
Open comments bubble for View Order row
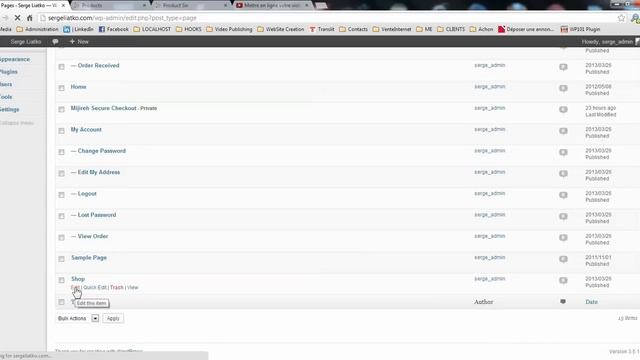tap(563, 238)
